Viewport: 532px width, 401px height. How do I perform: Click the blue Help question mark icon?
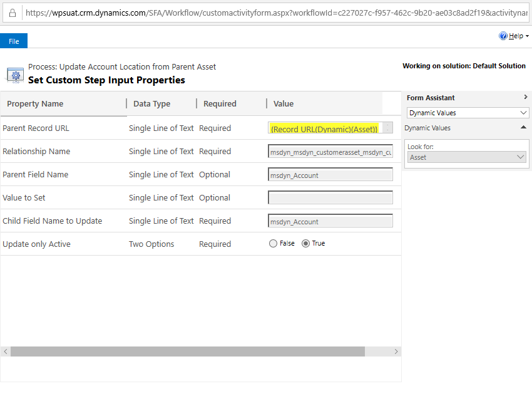[x=503, y=36]
